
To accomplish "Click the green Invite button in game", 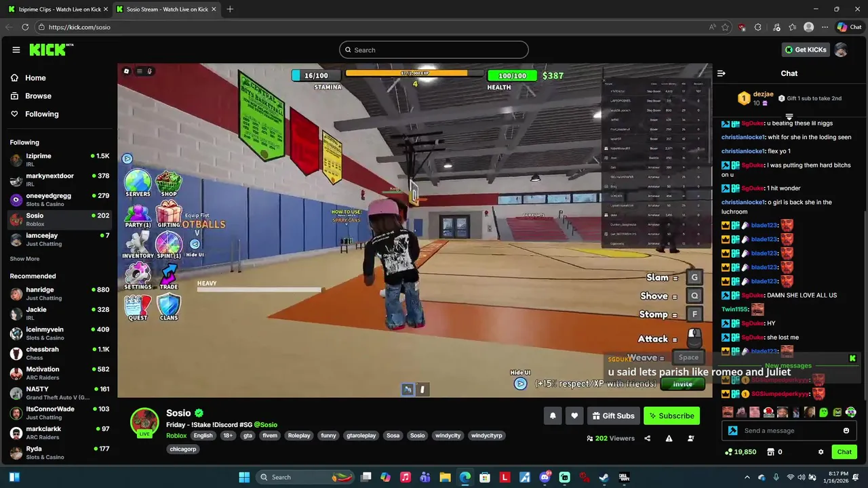I will (683, 384).
